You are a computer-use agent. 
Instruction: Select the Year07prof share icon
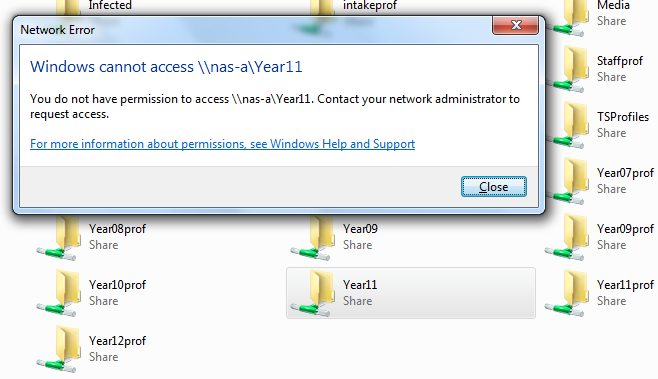(567, 181)
